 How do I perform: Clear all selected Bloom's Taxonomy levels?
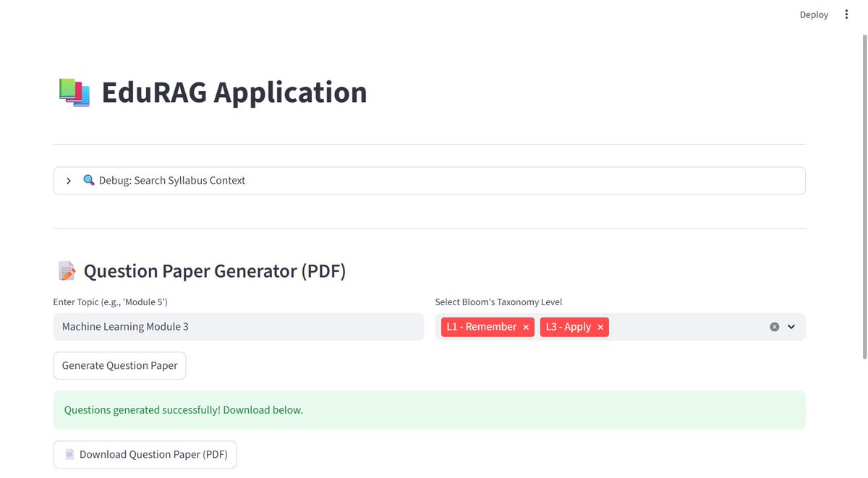click(775, 327)
